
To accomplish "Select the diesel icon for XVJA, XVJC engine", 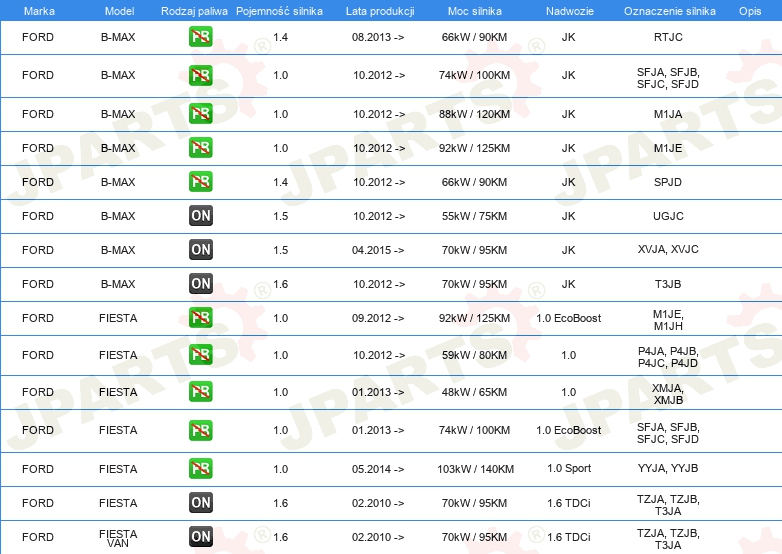I will point(200,250).
